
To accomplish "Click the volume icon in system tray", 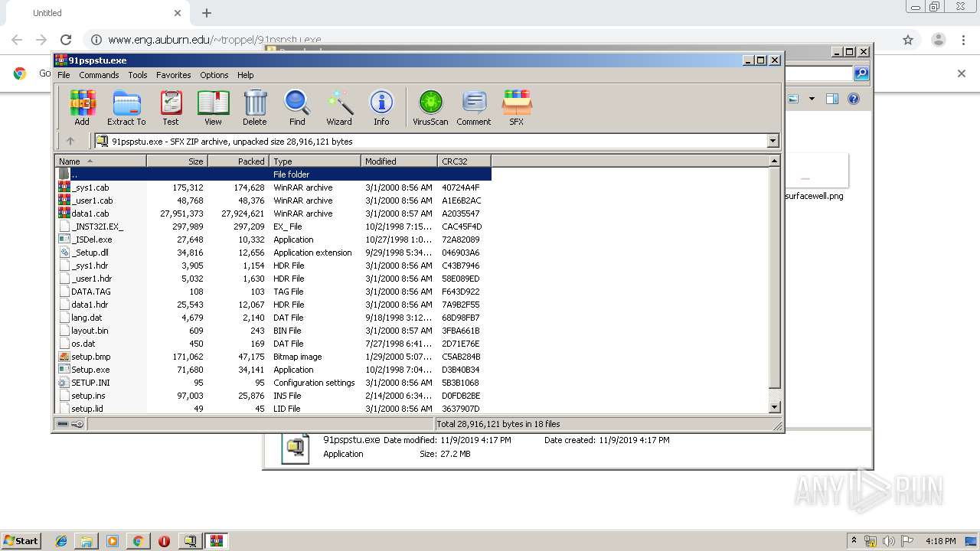I will tap(888, 541).
